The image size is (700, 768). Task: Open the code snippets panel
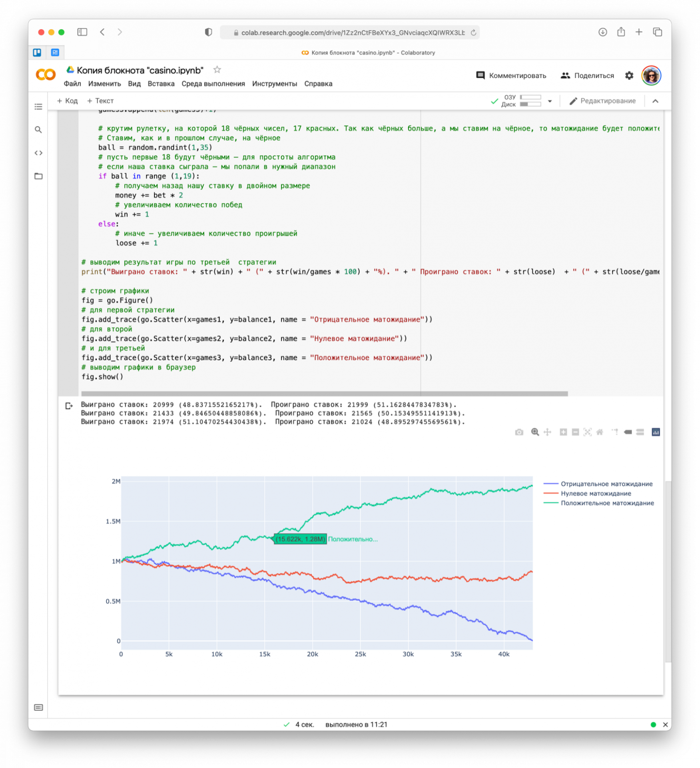38,152
